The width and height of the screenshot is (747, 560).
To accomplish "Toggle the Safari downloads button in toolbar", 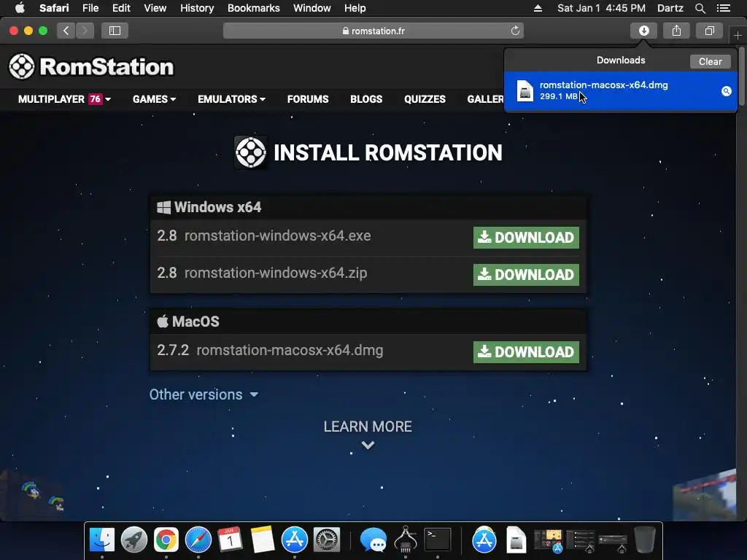I will coord(643,31).
